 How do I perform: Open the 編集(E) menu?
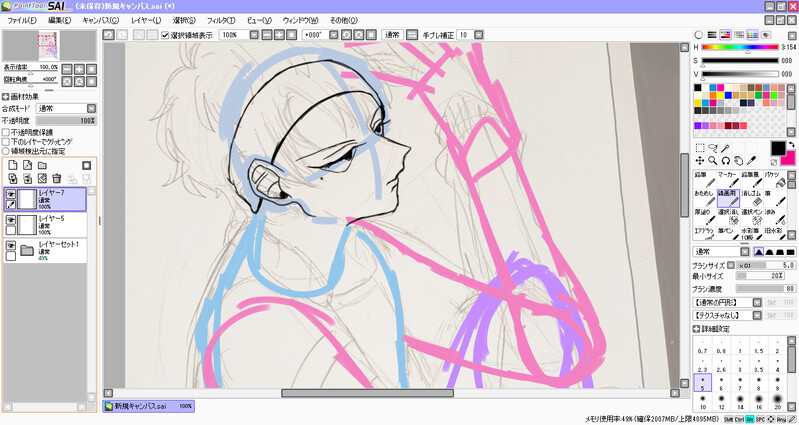60,20
